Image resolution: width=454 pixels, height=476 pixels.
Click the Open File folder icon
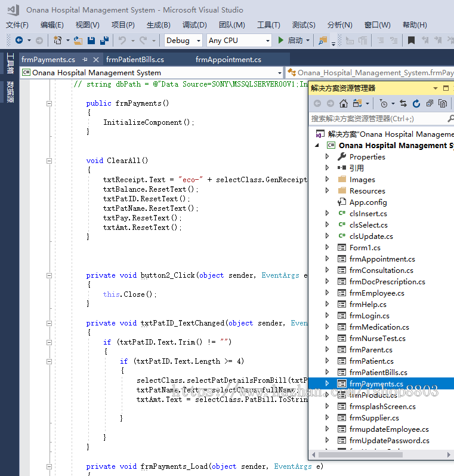click(x=78, y=41)
